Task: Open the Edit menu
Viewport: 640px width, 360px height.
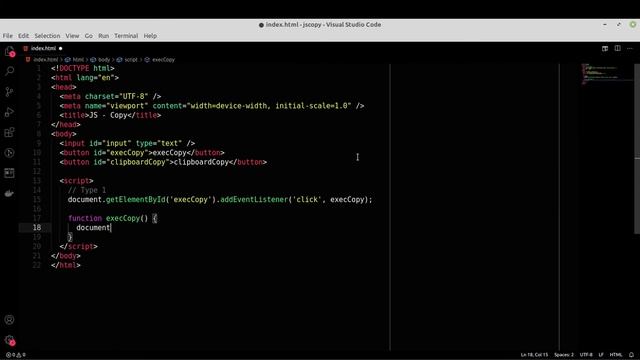Action: pos(23,36)
